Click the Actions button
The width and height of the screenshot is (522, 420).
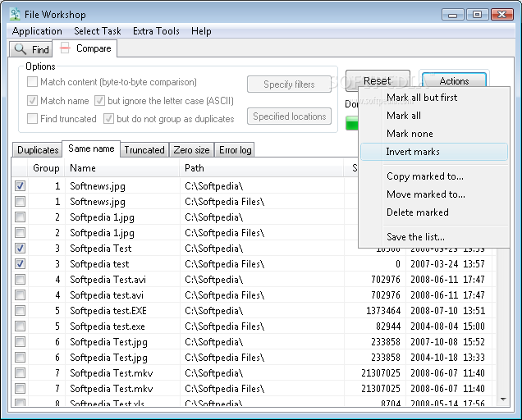[454, 80]
